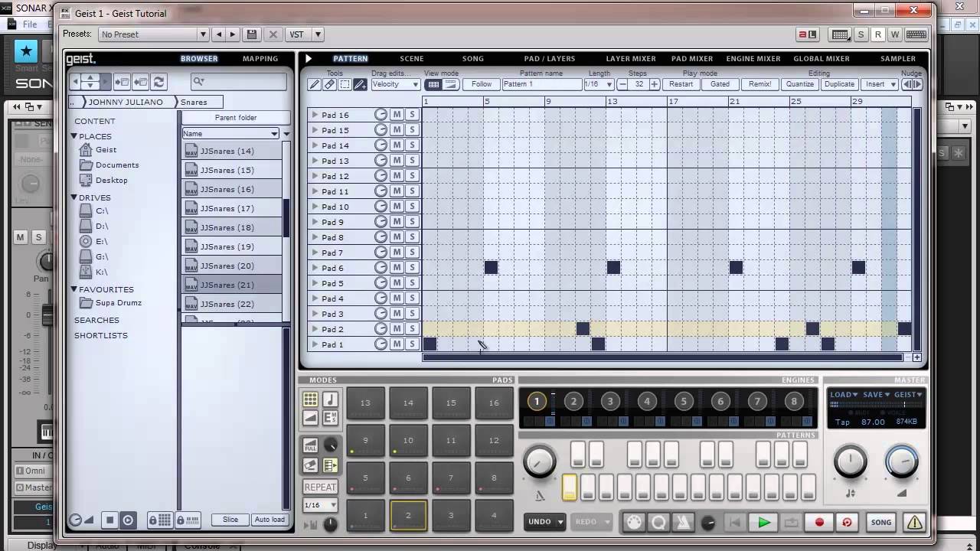
Task: Solo Pad 2
Action: [412, 329]
